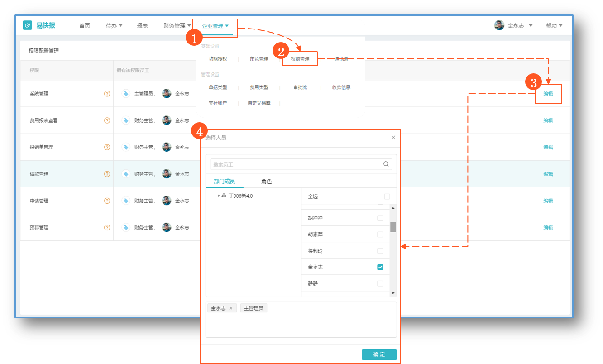Open the 企业管理 dropdown menu
Viewport: 603px width, 364px height.
tap(215, 26)
